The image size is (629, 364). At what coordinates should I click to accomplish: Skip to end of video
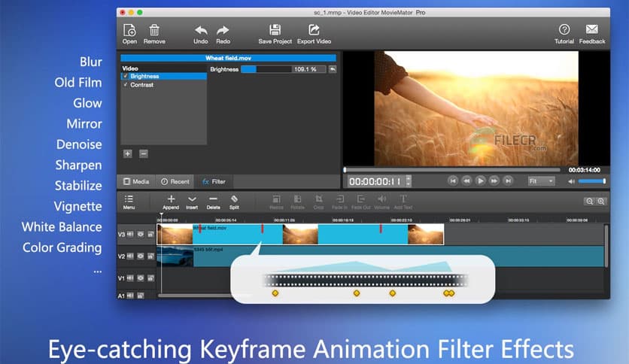point(508,181)
